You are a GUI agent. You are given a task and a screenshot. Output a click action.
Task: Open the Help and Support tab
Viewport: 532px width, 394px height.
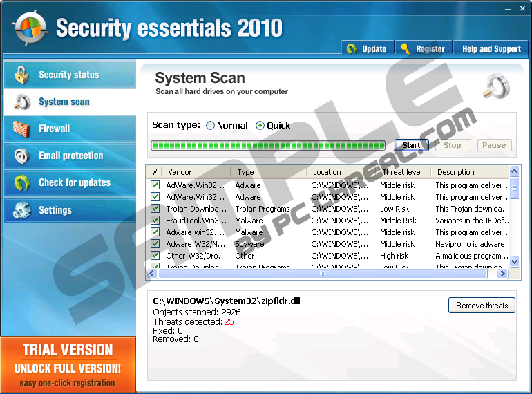click(x=491, y=49)
